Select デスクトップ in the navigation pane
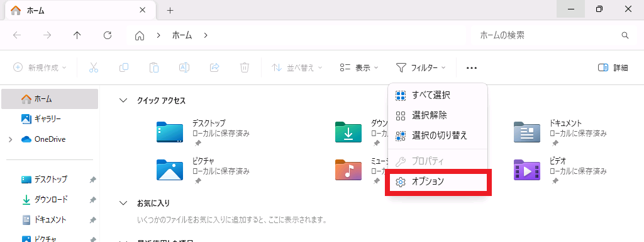The image size is (644, 242). [x=50, y=180]
